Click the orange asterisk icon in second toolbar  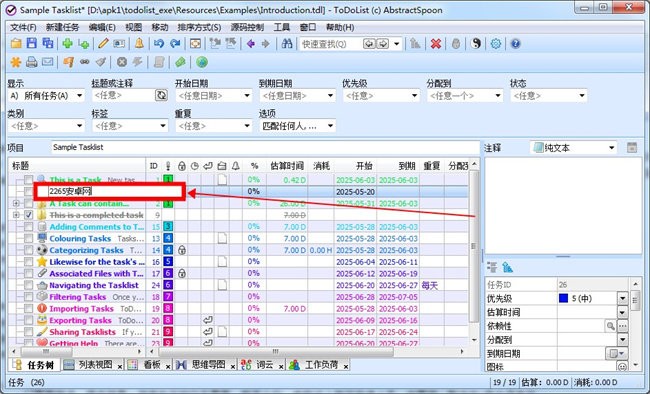coord(16,62)
